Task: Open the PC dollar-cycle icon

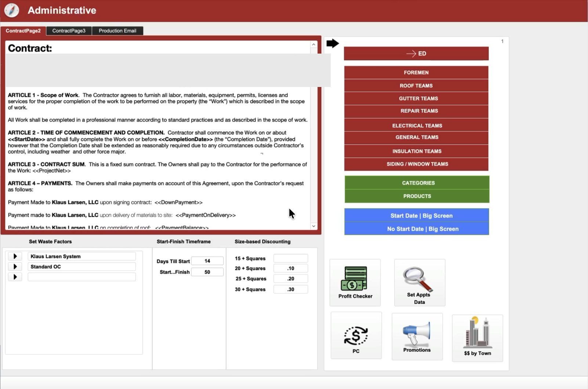Action: [x=356, y=335]
